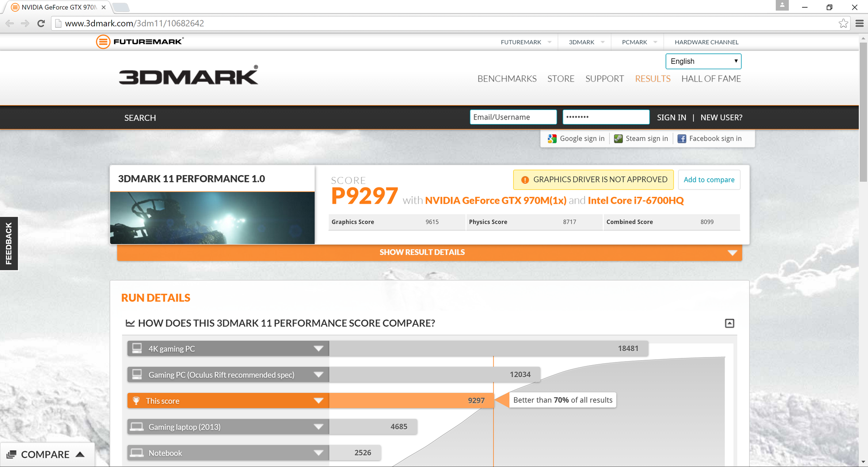Open the RESULTS menu item
The height and width of the screenshot is (467, 868).
click(x=652, y=79)
